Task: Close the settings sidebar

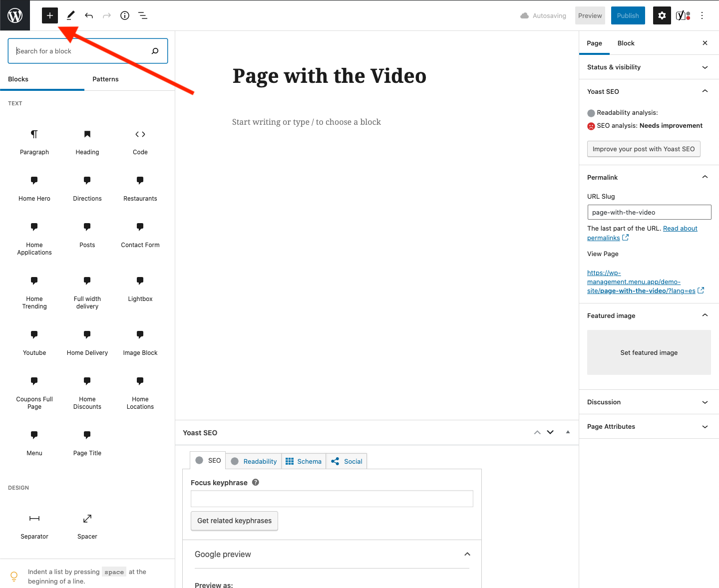Action: point(705,43)
